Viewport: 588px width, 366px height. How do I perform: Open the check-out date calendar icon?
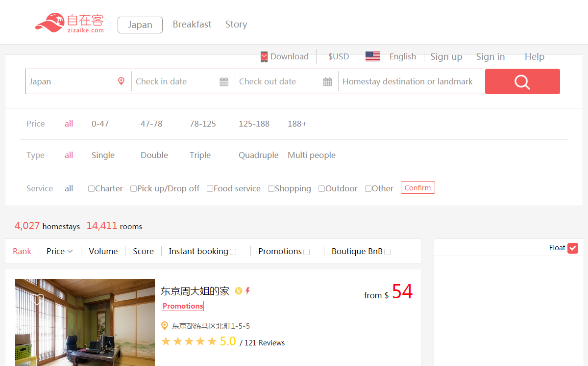tap(327, 82)
